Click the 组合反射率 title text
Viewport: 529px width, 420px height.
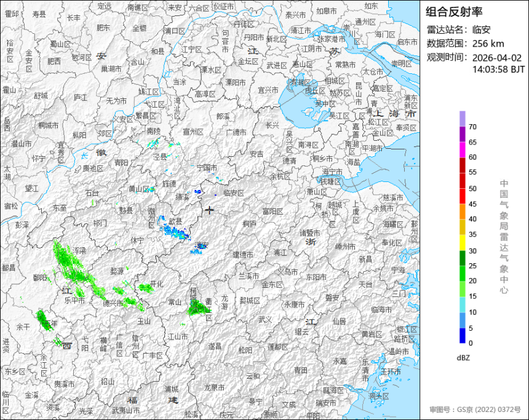click(454, 12)
